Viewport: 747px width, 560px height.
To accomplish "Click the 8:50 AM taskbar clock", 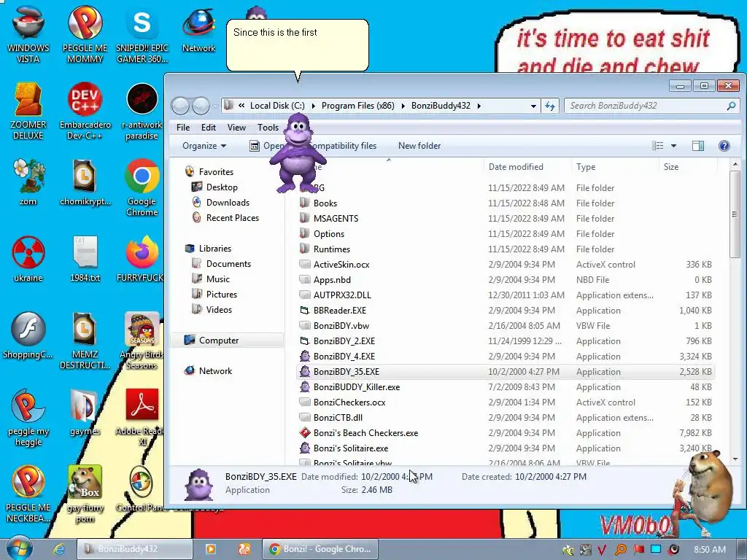I will click(x=710, y=550).
